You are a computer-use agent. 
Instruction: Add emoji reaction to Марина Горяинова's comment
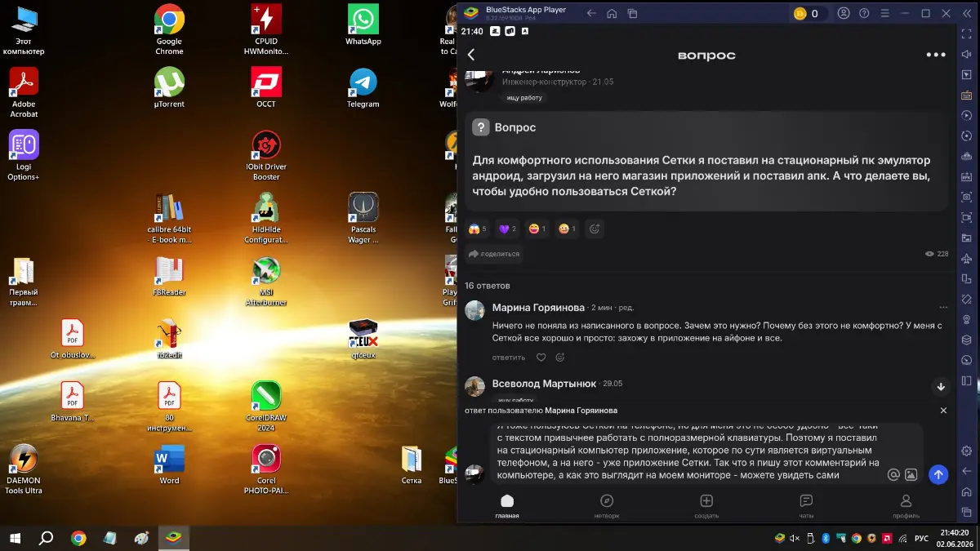[560, 358]
